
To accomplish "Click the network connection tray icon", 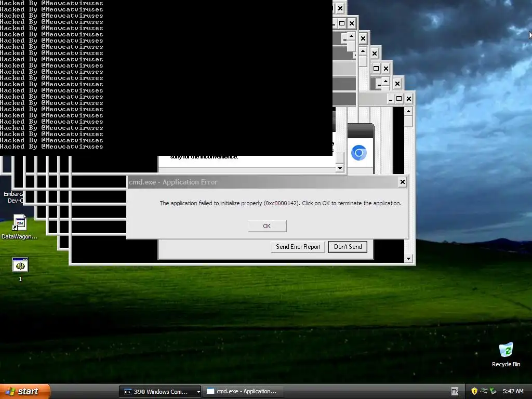I will coord(484,391).
